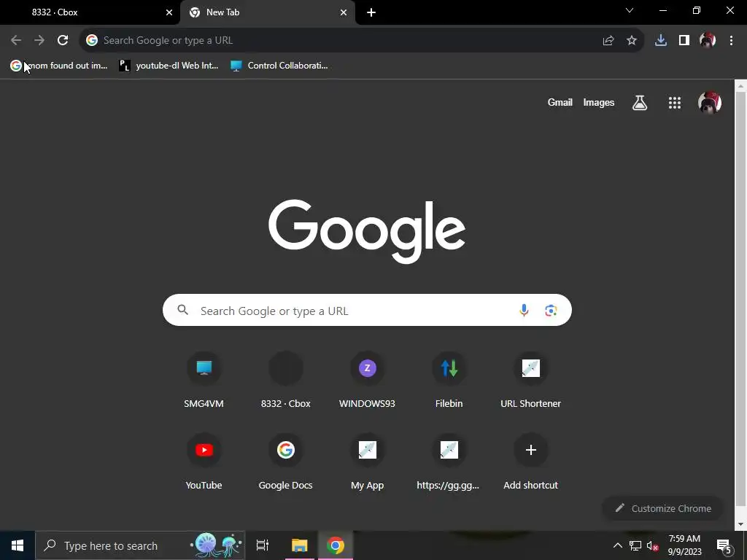Click the forward navigation arrow
The width and height of the screenshot is (747, 560).
[39, 41]
